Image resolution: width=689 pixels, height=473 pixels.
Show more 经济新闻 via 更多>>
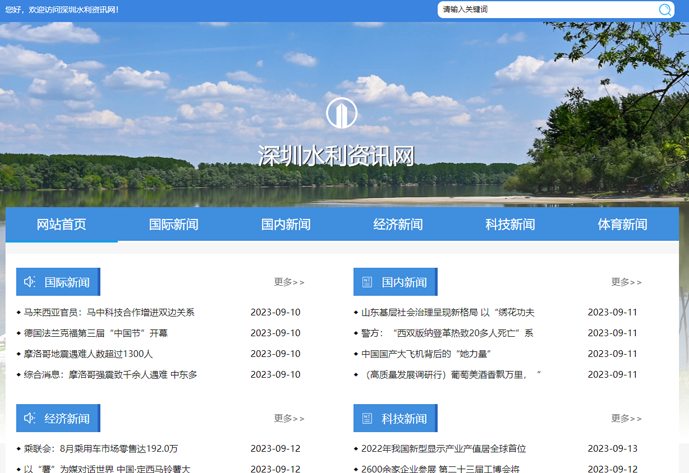click(289, 418)
